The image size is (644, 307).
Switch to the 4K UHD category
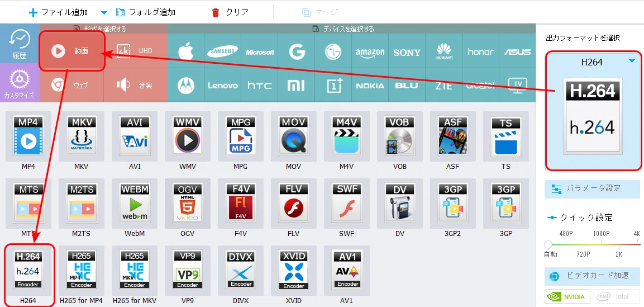pos(136,50)
